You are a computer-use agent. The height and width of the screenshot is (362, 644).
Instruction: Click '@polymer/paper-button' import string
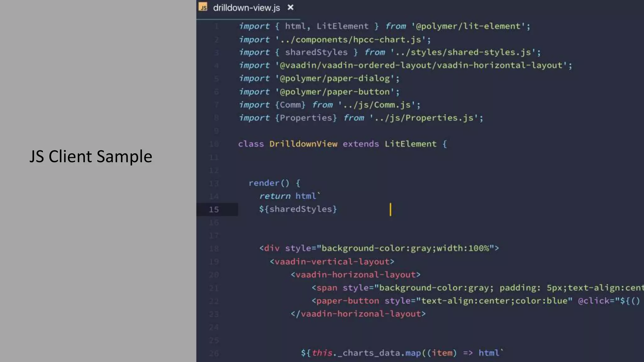click(335, 92)
